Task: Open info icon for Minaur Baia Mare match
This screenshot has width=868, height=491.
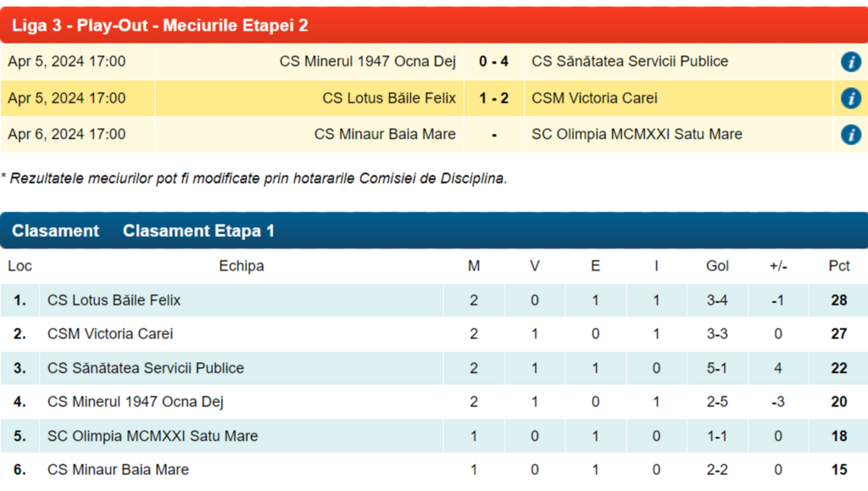Action: (x=850, y=135)
